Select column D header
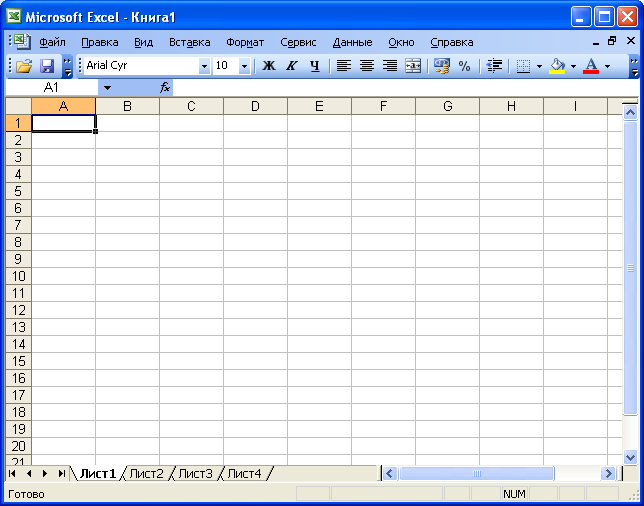Viewport: 644px width, 506px height. pyautogui.click(x=255, y=106)
